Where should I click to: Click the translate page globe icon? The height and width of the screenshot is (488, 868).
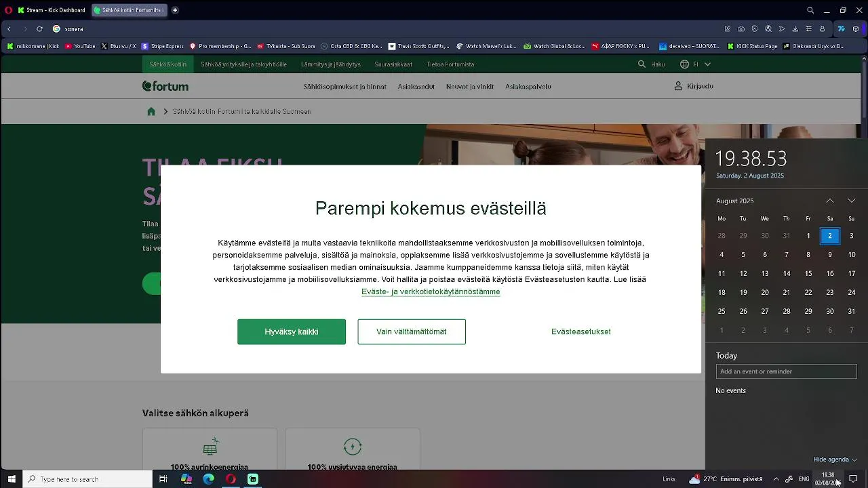[768, 29]
